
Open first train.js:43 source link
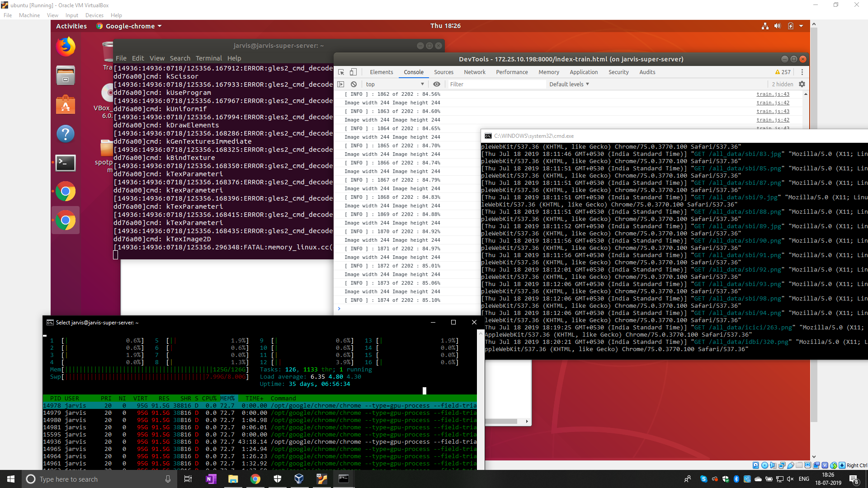tap(773, 94)
